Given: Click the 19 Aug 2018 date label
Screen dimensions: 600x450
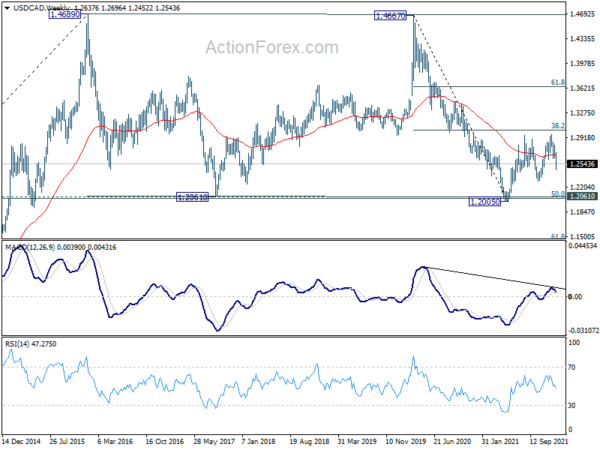Looking at the screenshot, I should click(x=309, y=441).
